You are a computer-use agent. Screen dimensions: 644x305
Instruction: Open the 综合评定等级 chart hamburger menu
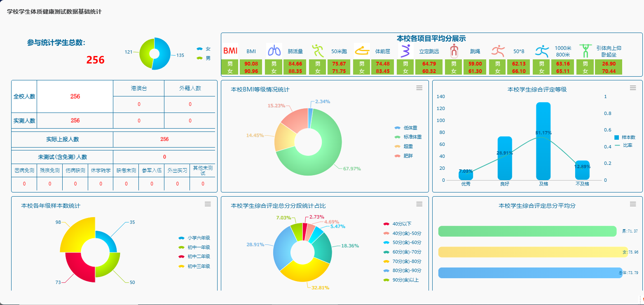(x=633, y=88)
